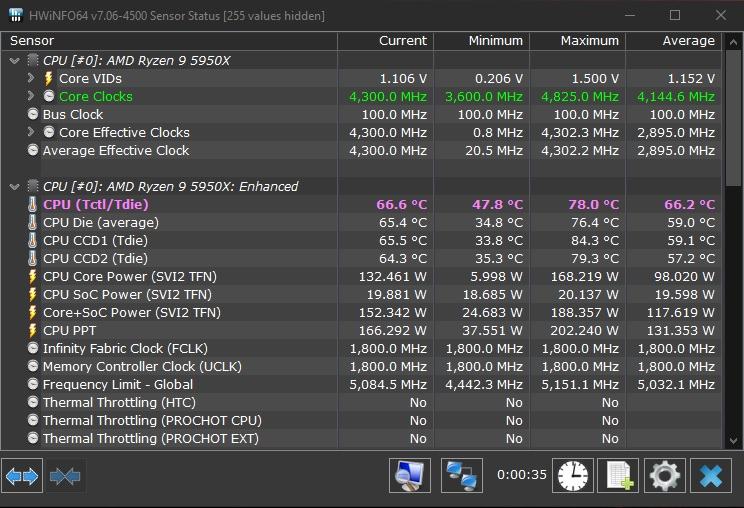Select Frequency Limit - Global row label
744x508 pixels.
coord(118,385)
